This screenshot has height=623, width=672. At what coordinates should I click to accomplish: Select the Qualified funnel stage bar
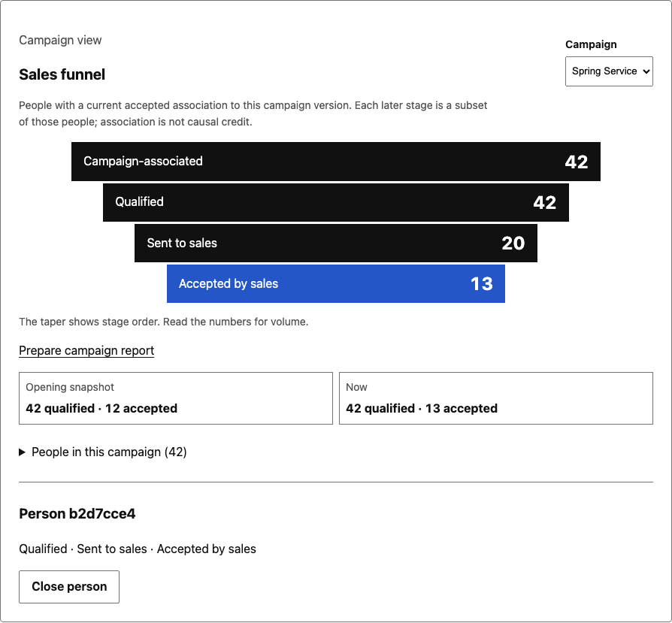tap(335, 202)
